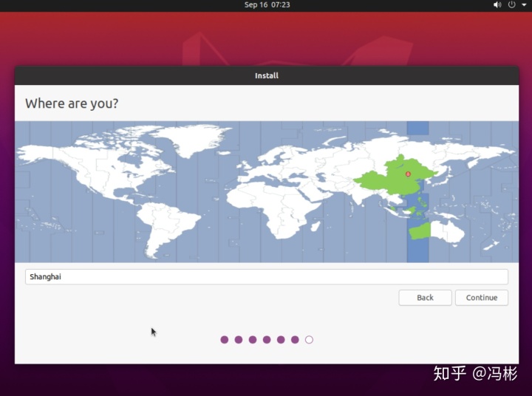
Task: Go Back to previous installer step
Action: coord(425,298)
